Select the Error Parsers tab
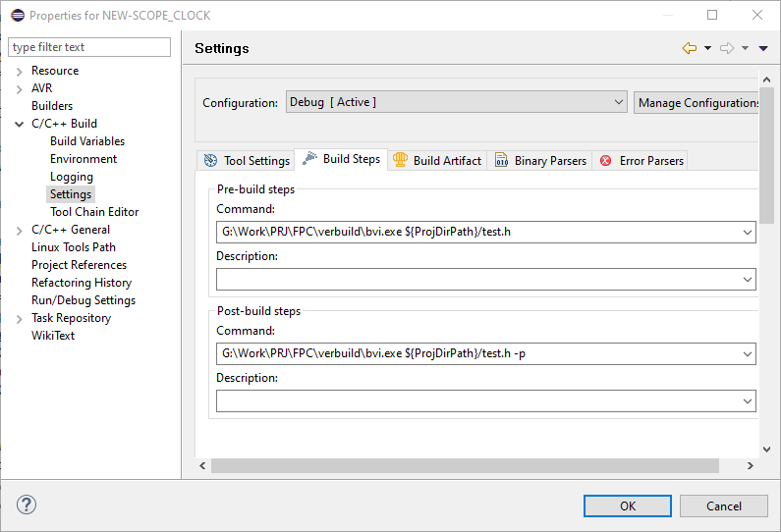The width and height of the screenshot is (781, 532). click(x=642, y=160)
